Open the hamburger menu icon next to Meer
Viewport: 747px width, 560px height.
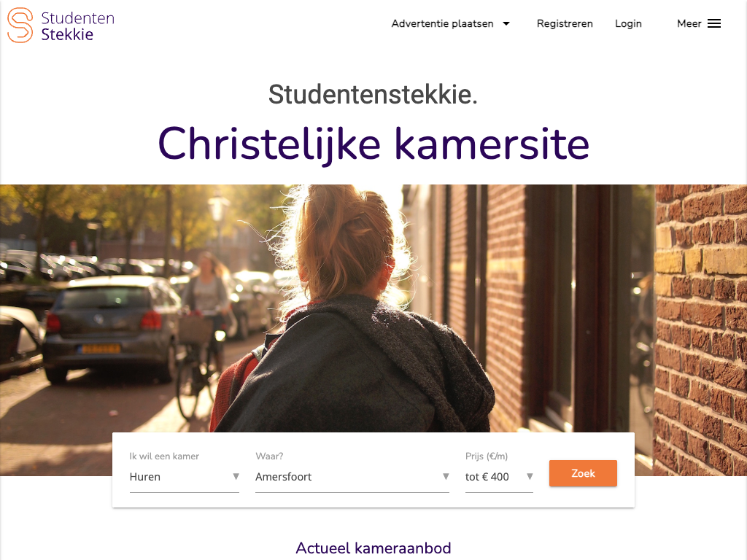[x=713, y=24]
